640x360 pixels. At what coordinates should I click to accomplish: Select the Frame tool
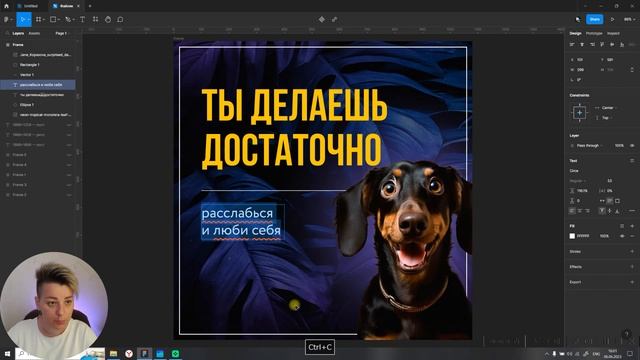coord(38,19)
